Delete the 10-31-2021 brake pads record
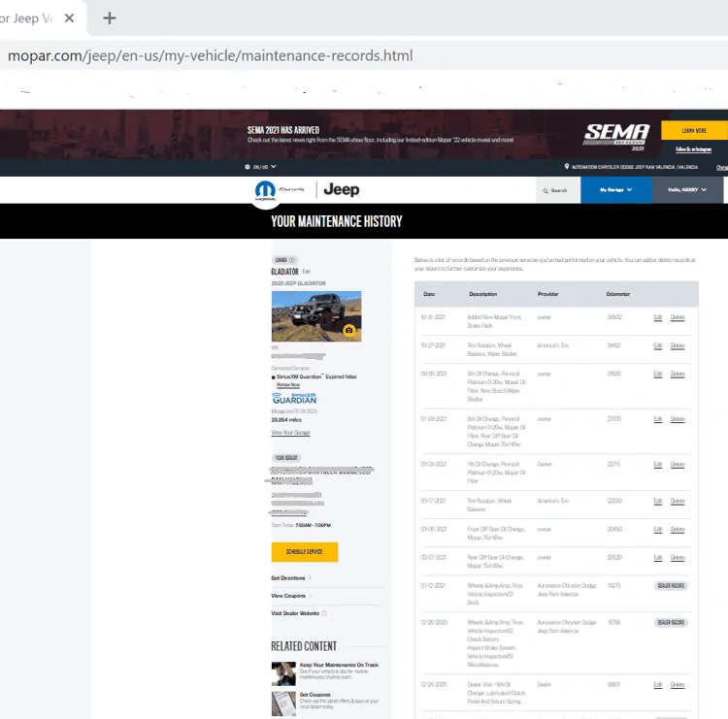 (x=678, y=317)
